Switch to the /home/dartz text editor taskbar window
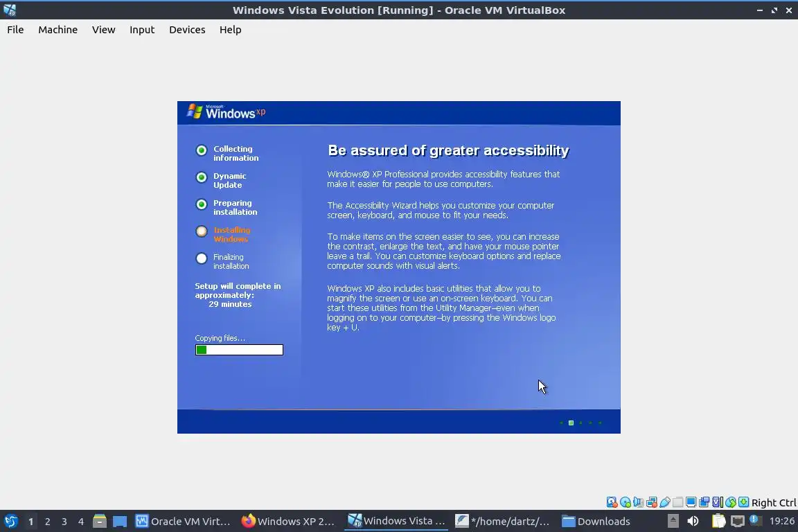798x532 pixels. 503,522
